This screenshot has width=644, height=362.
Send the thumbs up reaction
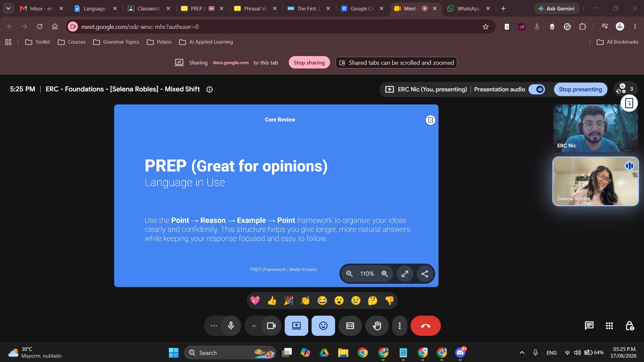272,301
